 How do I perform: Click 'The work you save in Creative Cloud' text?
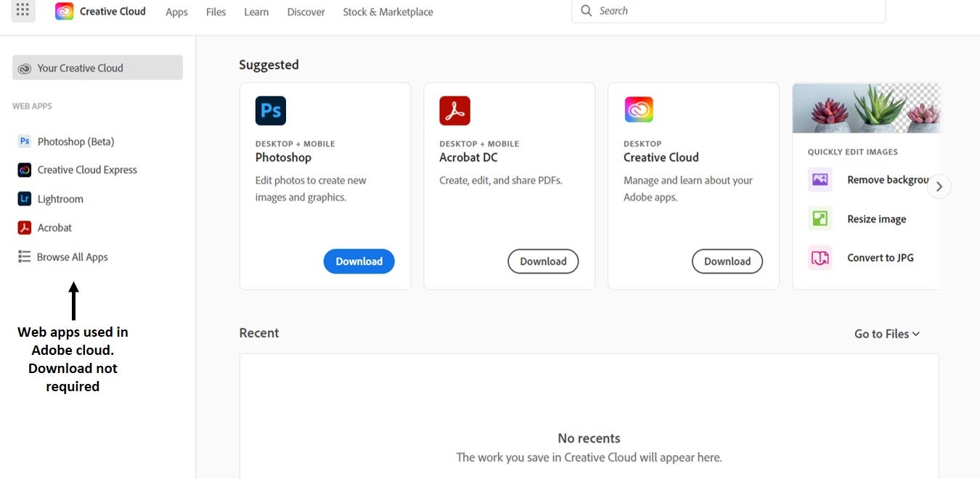[589, 457]
